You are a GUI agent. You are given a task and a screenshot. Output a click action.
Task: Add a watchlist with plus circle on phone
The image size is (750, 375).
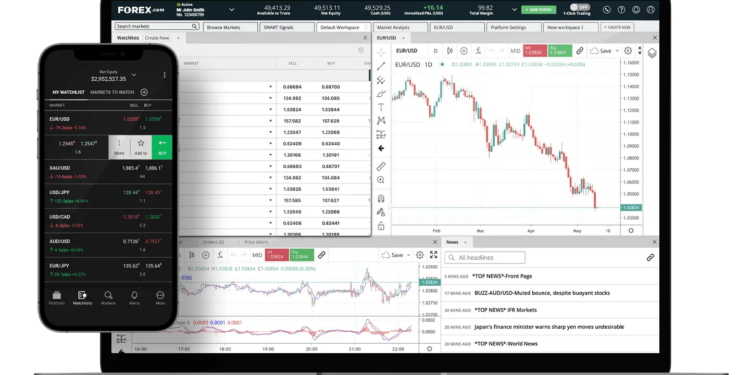pos(144,92)
